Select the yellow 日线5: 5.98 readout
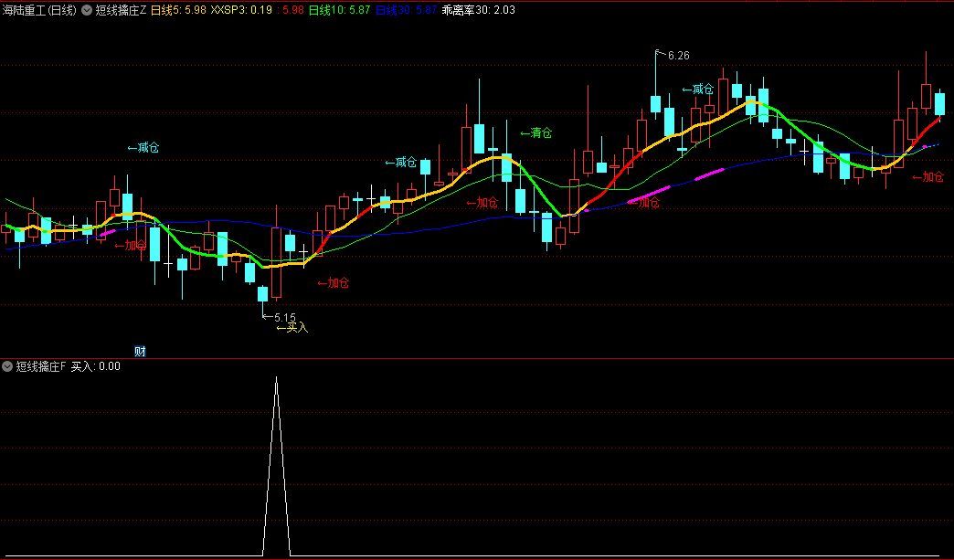The height and width of the screenshot is (560, 954). click(x=178, y=10)
